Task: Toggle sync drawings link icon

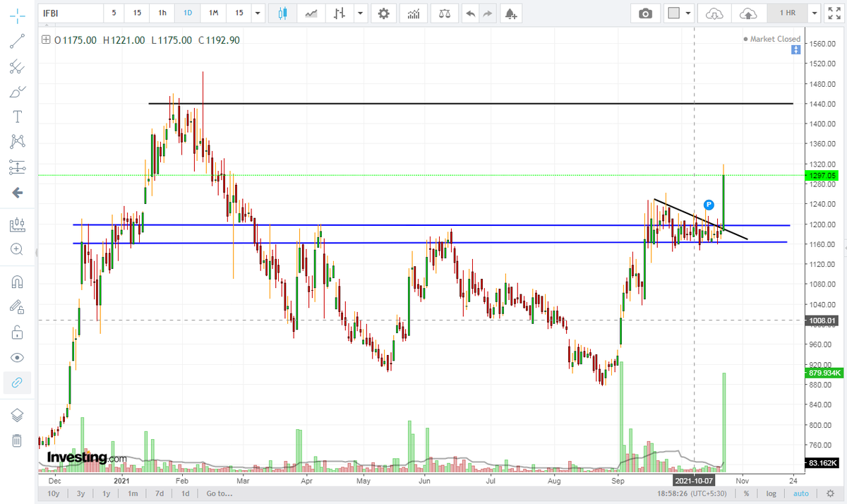Action: point(17,383)
